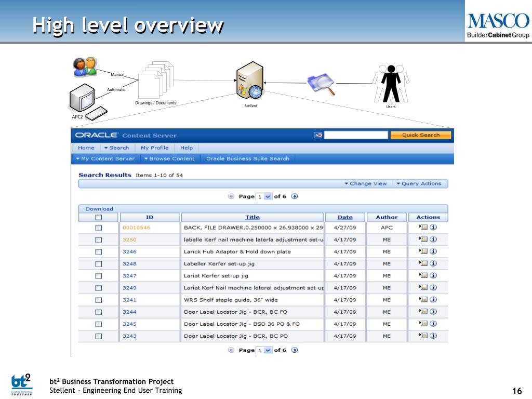This screenshot has height=399, width=532.
Task: Go to previous page using top arrow
Action: coord(231,196)
